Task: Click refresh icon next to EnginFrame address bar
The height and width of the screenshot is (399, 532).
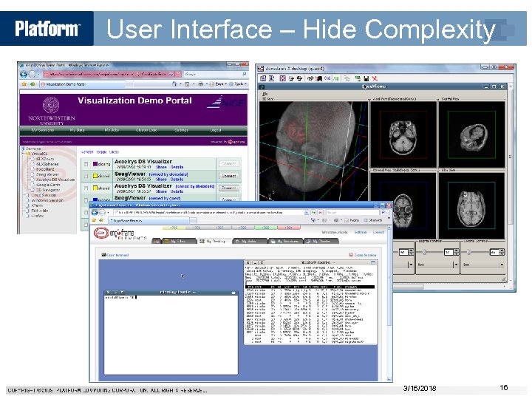Action: pyautogui.click(x=313, y=212)
